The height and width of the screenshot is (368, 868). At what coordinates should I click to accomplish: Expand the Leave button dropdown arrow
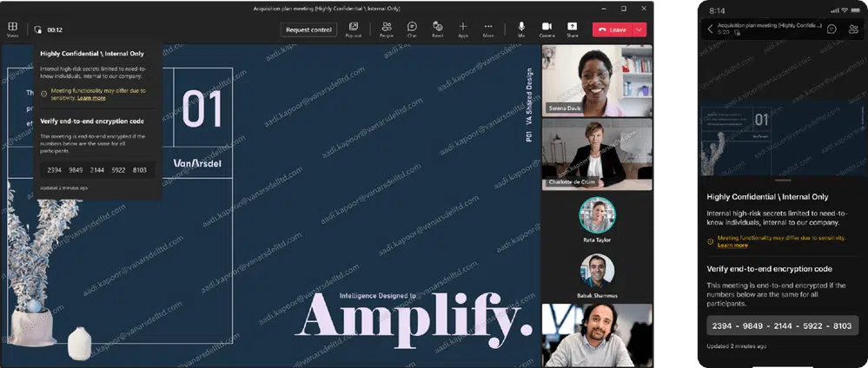pos(639,30)
